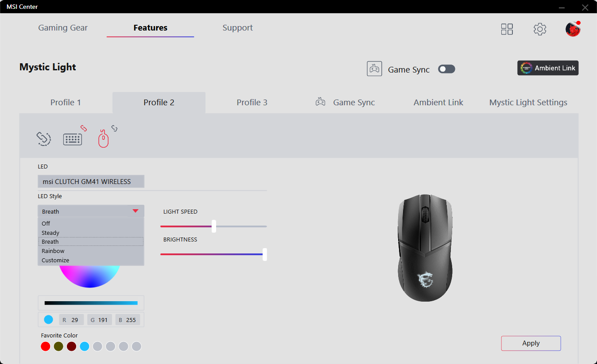This screenshot has height=364, width=597.
Task: Click the R value field
Action: (x=71, y=320)
